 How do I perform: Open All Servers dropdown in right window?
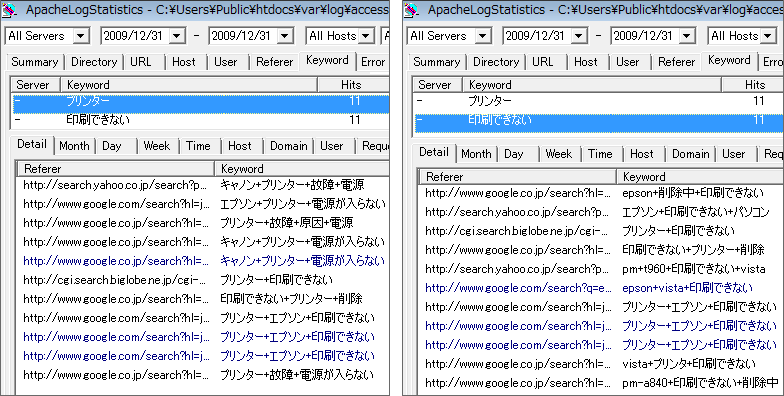point(482,36)
